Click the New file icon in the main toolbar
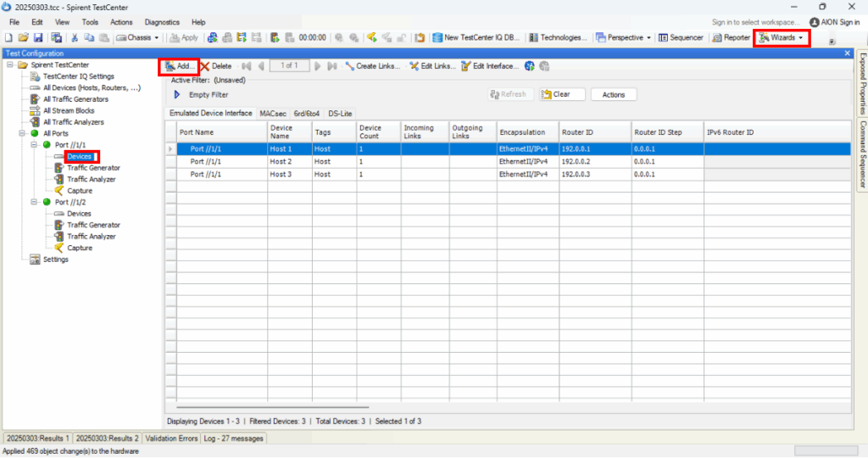This screenshot has width=868, height=458. coord(8,37)
